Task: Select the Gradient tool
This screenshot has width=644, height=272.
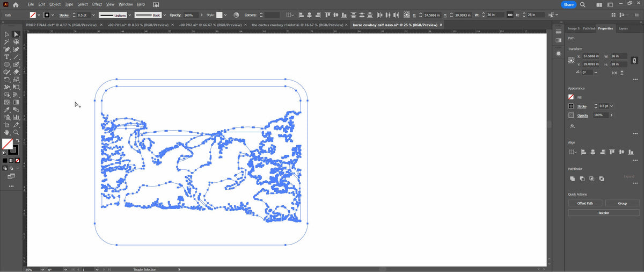Action: point(16,102)
